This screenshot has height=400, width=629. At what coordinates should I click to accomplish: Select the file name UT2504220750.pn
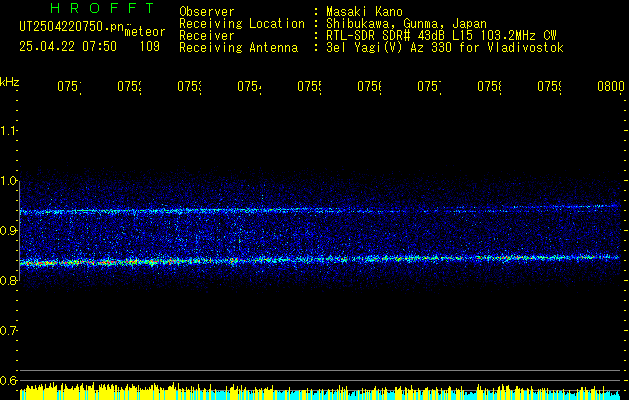pyautogui.click(x=71, y=27)
